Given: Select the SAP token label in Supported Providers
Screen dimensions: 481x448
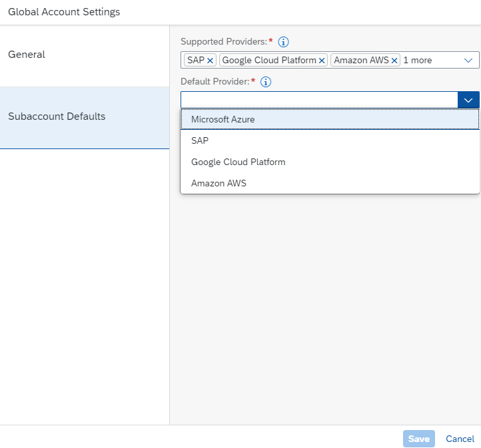Looking at the screenshot, I should tap(196, 61).
